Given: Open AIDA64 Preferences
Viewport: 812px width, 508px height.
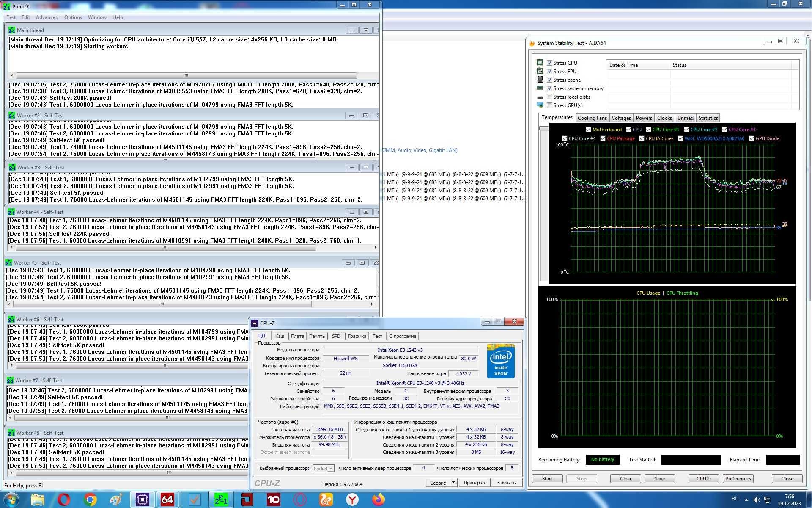Looking at the screenshot, I should click(738, 479).
